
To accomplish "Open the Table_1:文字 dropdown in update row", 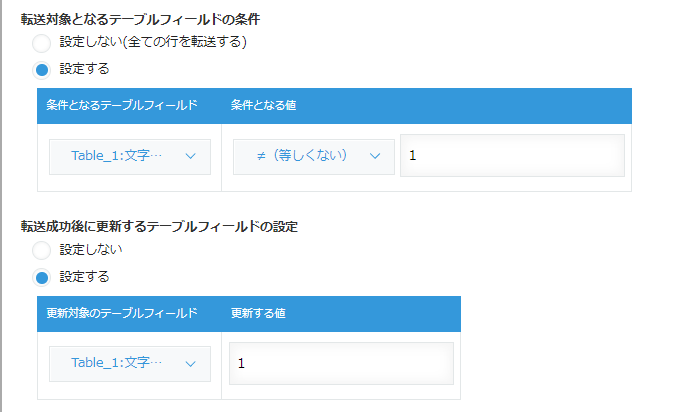I will [x=130, y=364].
